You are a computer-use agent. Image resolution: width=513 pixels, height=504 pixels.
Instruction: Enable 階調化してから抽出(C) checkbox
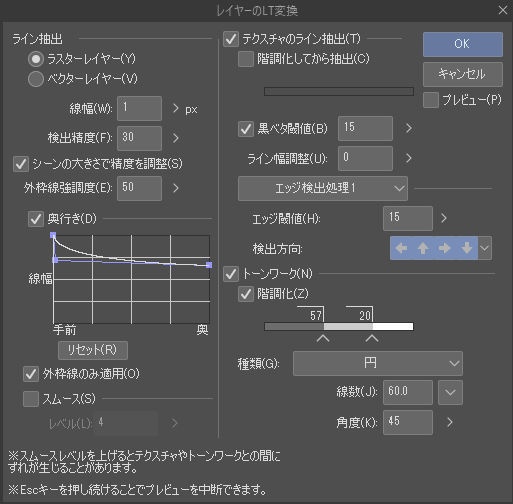[246, 59]
